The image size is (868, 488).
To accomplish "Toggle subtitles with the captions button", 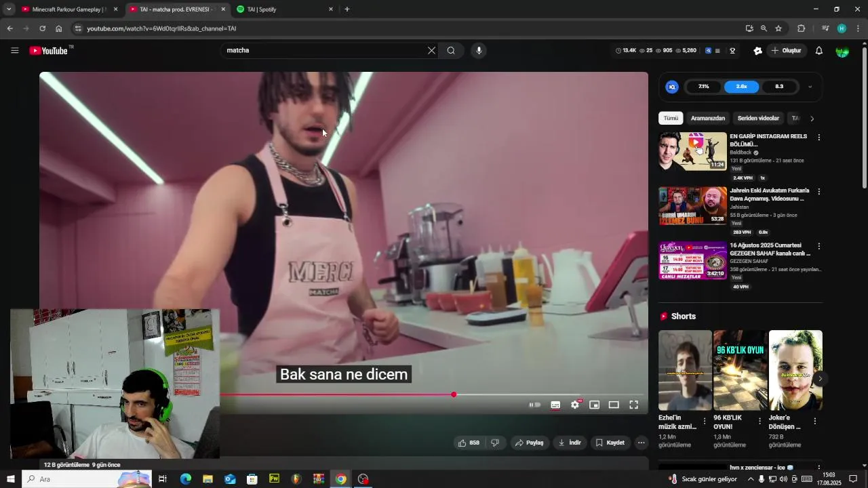I will (x=555, y=405).
